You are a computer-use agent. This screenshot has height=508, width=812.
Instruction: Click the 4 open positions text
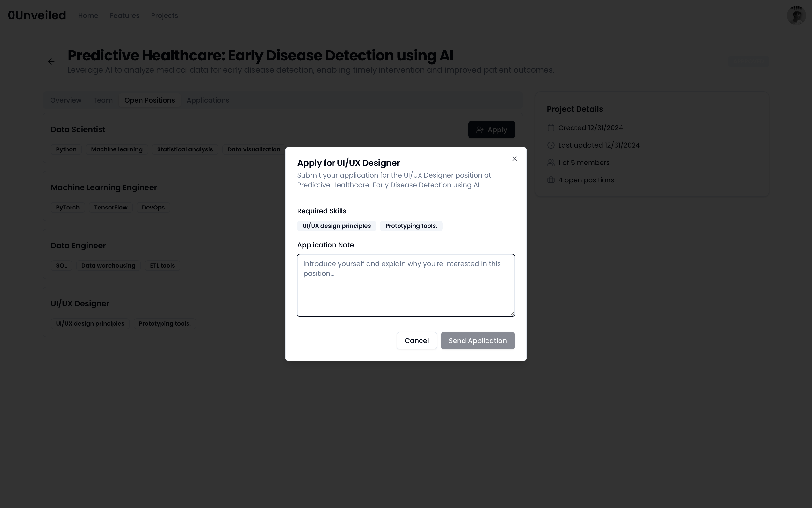tap(586, 180)
